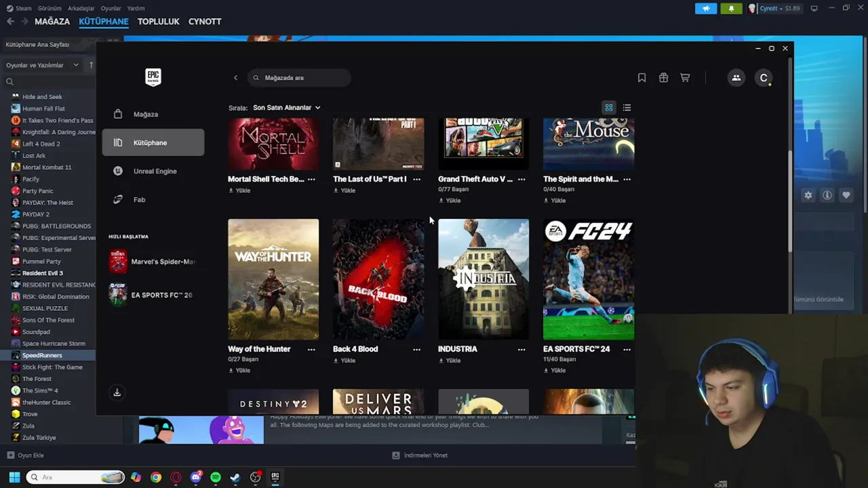Open options menu for The Spirit and the Mouse
The image size is (868, 488).
click(627, 179)
